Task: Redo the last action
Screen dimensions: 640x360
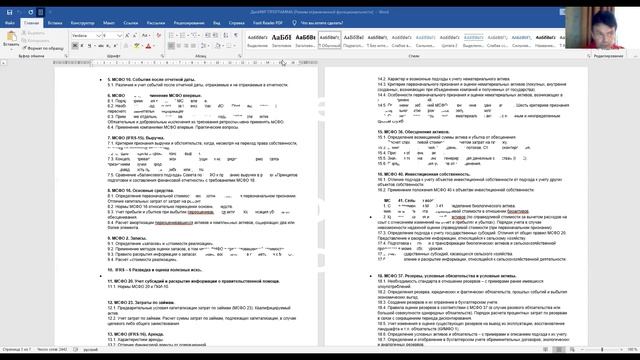Action: click(x=31, y=12)
